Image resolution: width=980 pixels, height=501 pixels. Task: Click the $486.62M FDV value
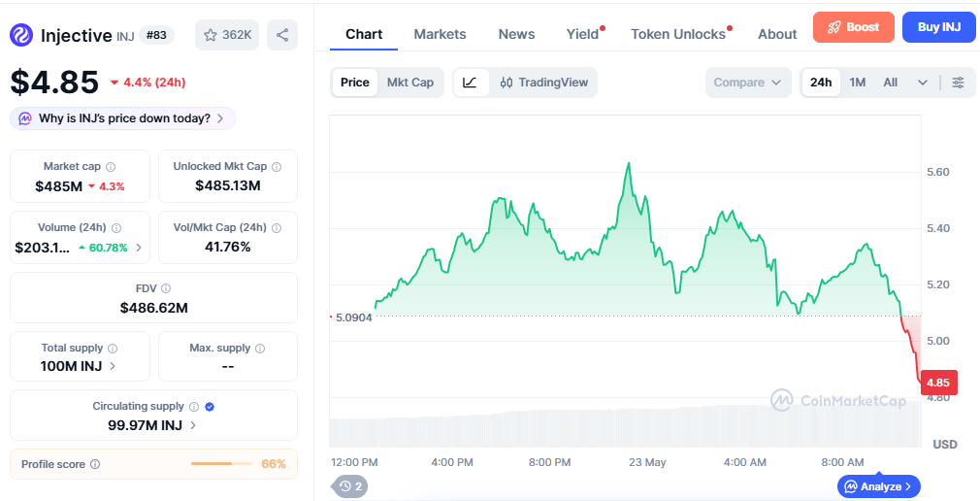click(x=153, y=308)
